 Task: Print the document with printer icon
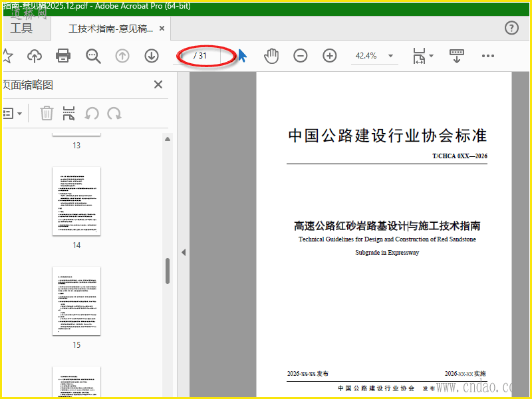click(x=63, y=56)
